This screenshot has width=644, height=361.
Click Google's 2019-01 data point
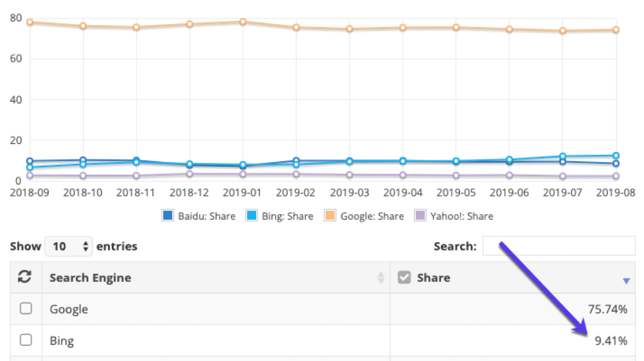(x=243, y=21)
